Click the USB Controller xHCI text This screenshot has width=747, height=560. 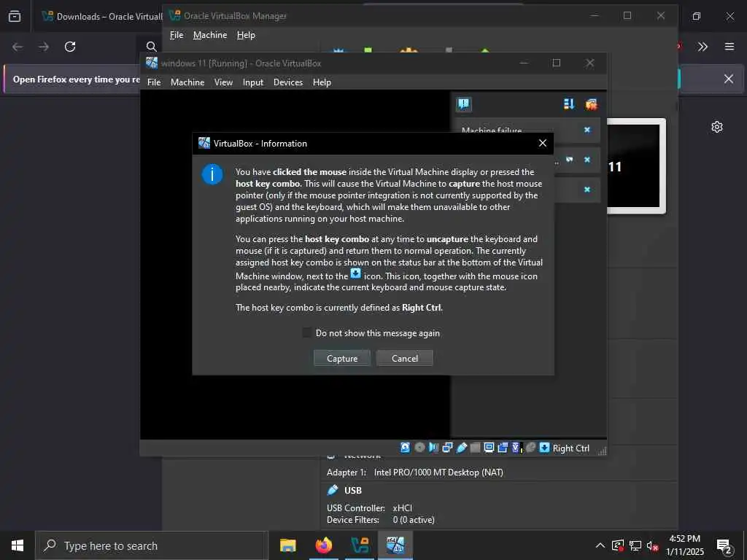tap(369, 507)
